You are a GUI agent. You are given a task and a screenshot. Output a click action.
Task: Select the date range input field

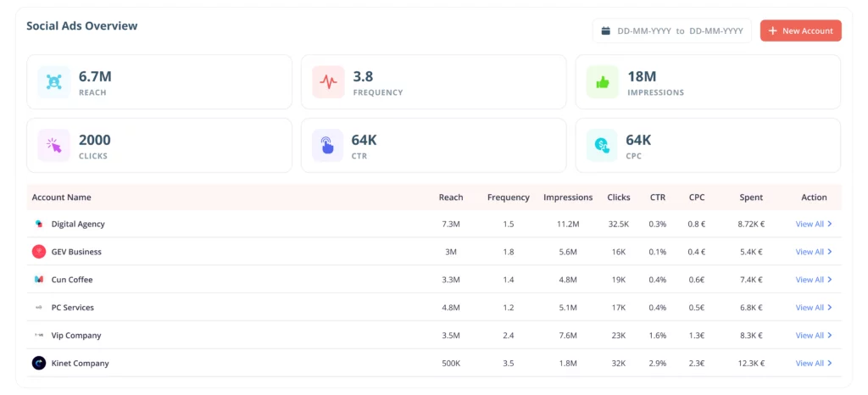672,31
